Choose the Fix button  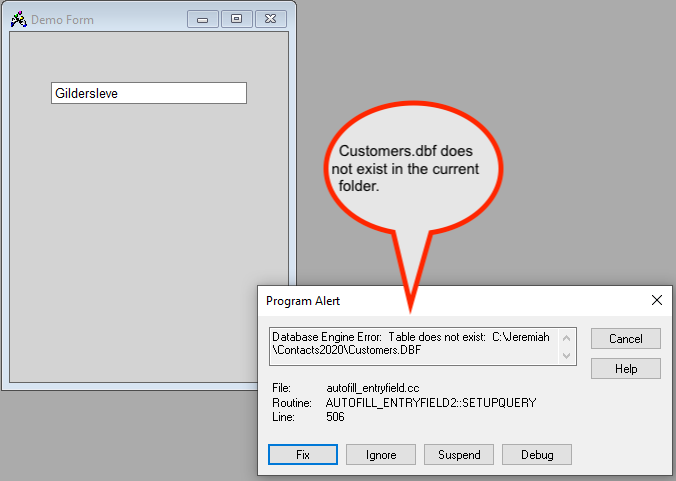(303, 455)
